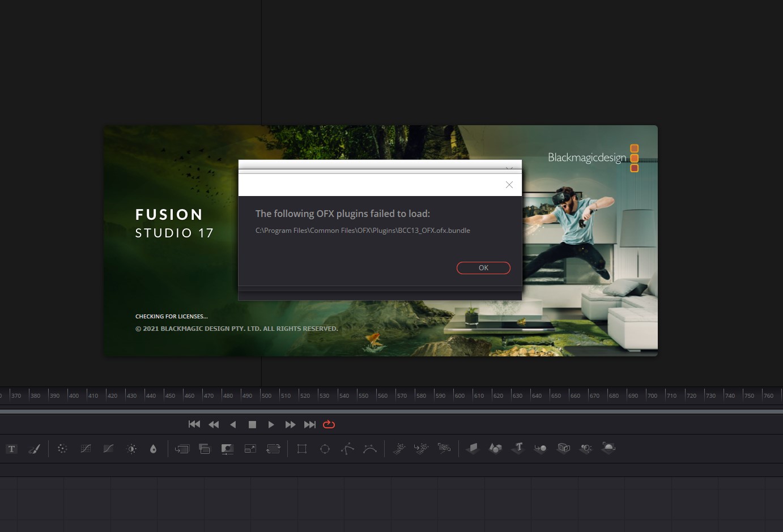783x532 pixels.
Task: Add a Text+ node from the toolbar
Action: pos(11,449)
